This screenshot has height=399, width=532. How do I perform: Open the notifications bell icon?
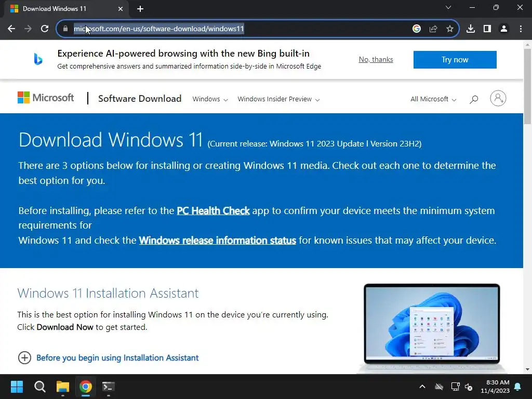(518, 387)
